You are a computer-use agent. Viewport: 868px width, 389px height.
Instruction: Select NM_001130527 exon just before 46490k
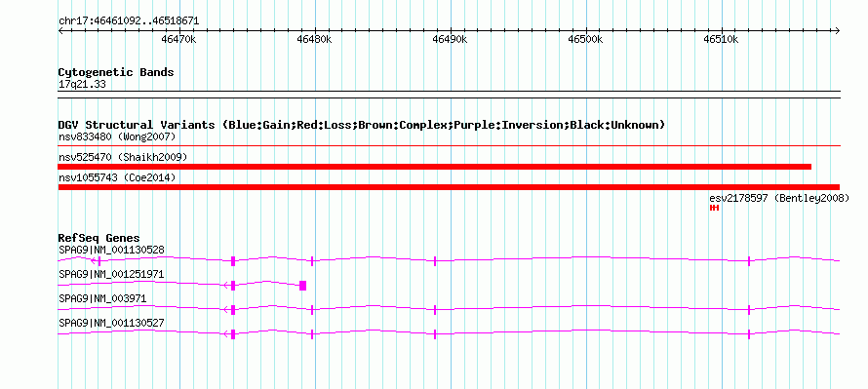pos(435,334)
